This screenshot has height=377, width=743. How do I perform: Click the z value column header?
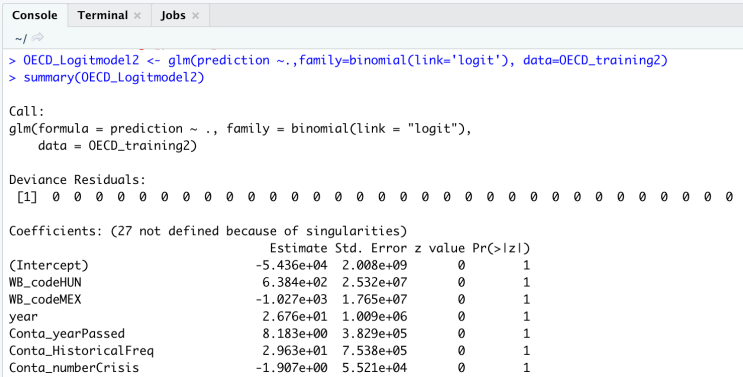click(440, 248)
